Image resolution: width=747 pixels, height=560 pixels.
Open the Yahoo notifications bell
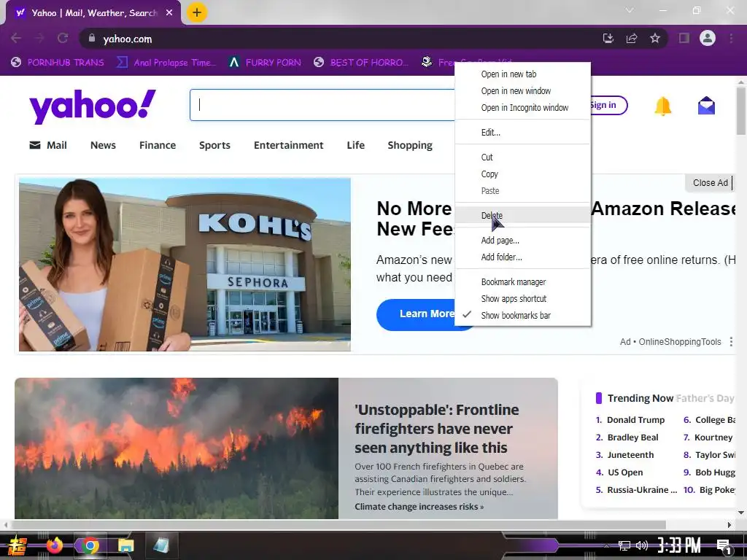tap(662, 106)
